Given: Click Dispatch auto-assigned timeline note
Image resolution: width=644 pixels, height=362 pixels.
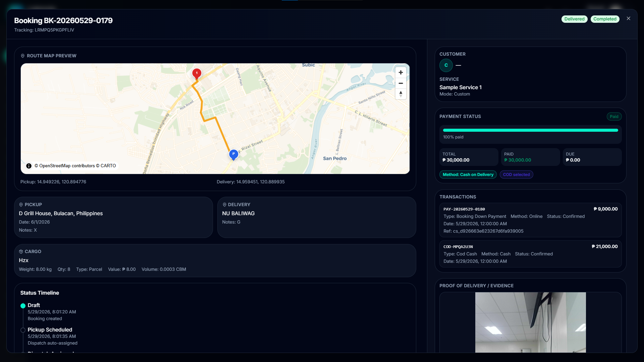Looking at the screenshot, I should [x=52, y=343].
